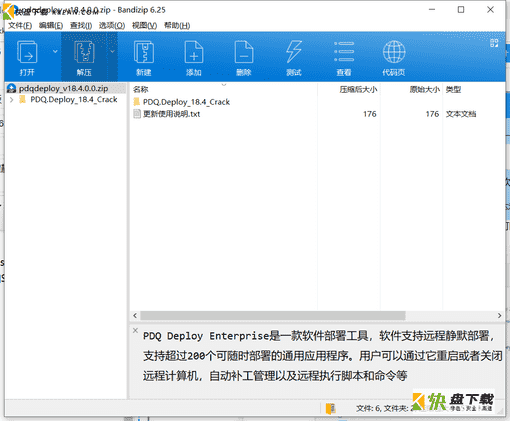Click the Extract (解压) toolbar icon
Viewport: 510px width, 421px height.
84,52
